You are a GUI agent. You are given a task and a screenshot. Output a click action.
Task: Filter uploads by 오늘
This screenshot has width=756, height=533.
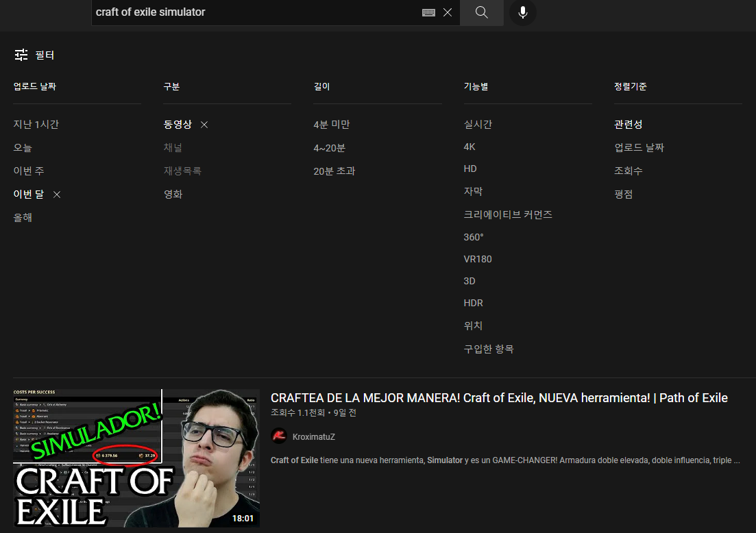click(23, 148)
